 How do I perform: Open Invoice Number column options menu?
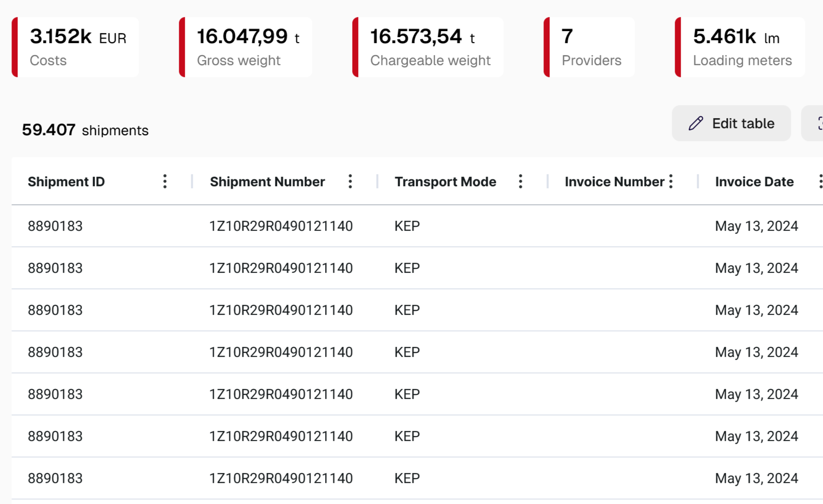click(671, 182)
